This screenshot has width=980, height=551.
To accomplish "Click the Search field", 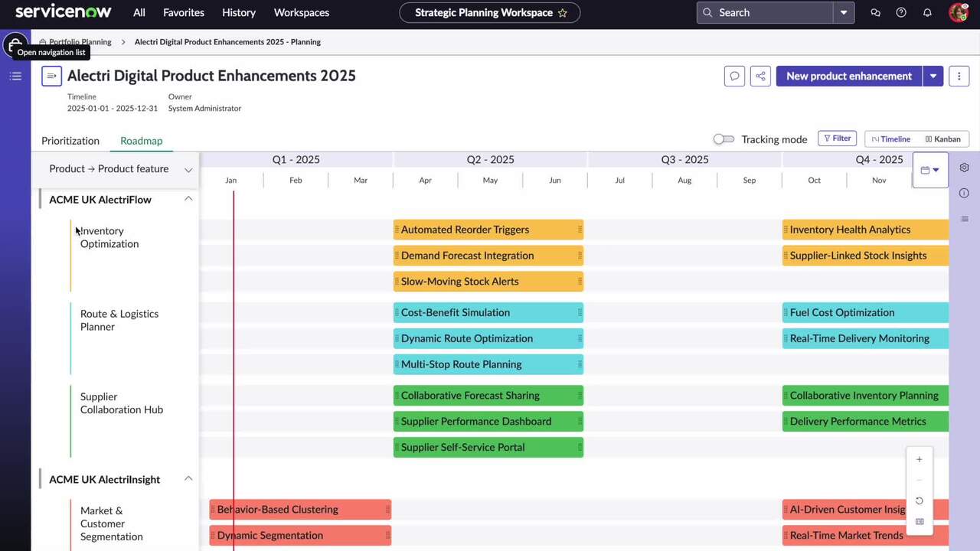I will point(766,12).
